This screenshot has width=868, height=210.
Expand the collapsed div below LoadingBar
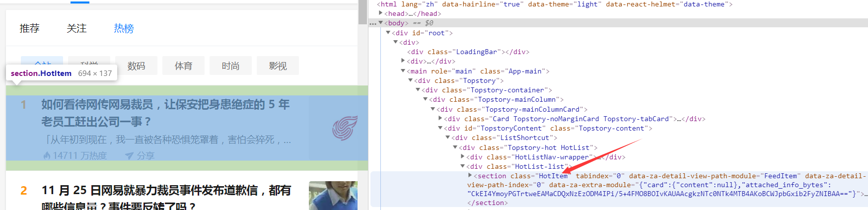(403, 61)
